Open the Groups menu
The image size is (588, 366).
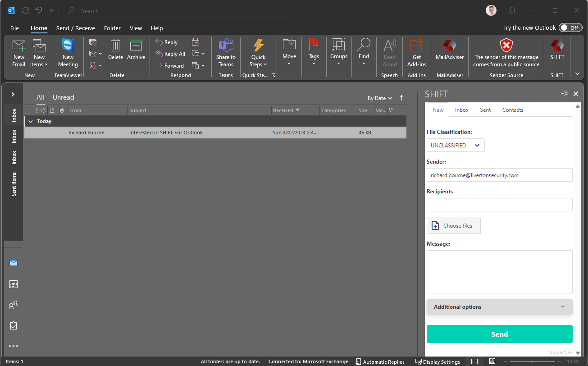tap(338, 52)
